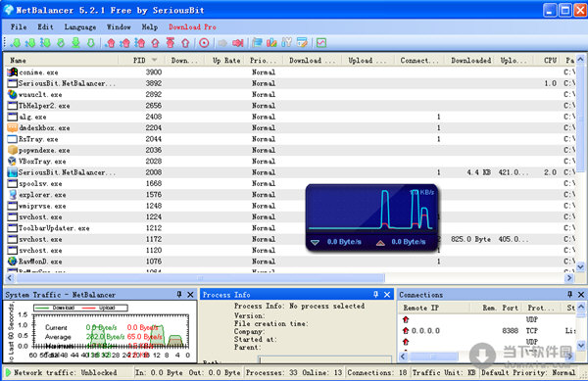Viewport: 588px width, 381px height.
Task: Sort by the Up Rate column header
Action: coord(224,61)
